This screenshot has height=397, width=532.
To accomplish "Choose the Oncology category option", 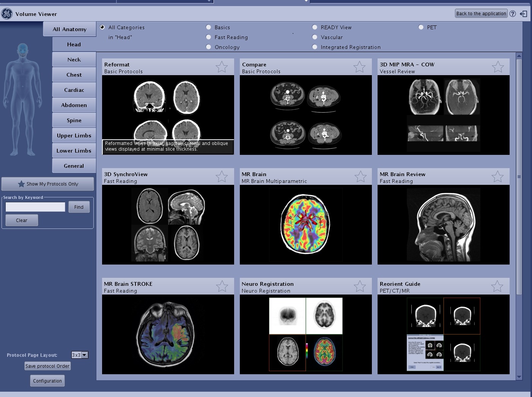I will pyautogui.click(x=208, y=47).
